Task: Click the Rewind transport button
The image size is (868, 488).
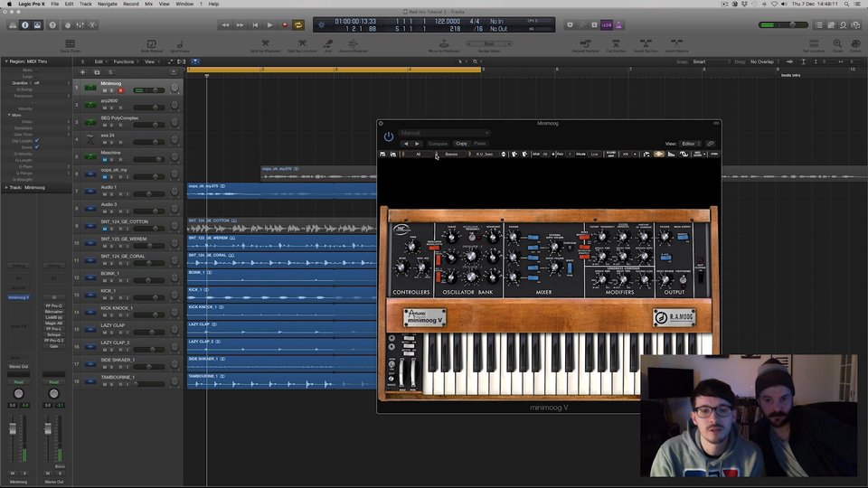Action: (x=225, y=25)
